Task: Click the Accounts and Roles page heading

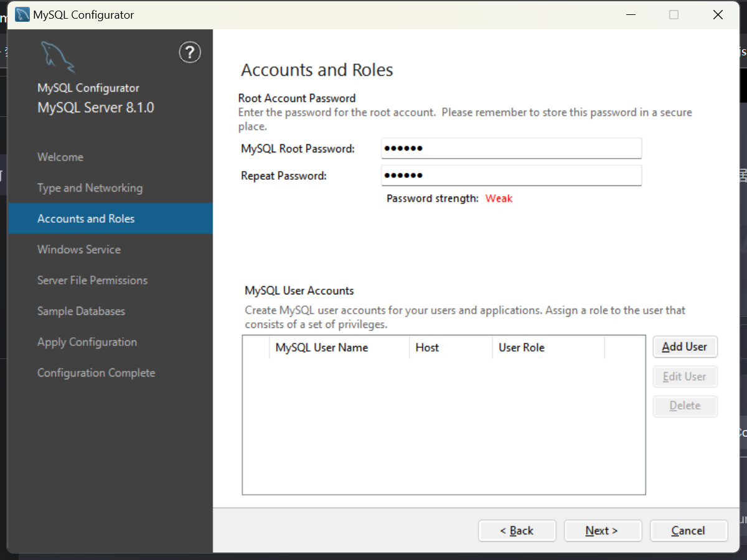Action: point(317,70)
